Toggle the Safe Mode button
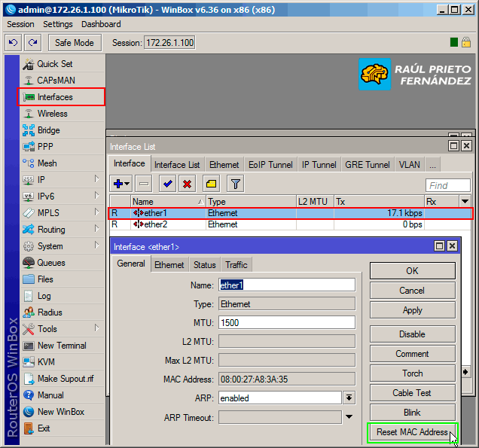Screen dimensions: 479x448 coord(74,43)
